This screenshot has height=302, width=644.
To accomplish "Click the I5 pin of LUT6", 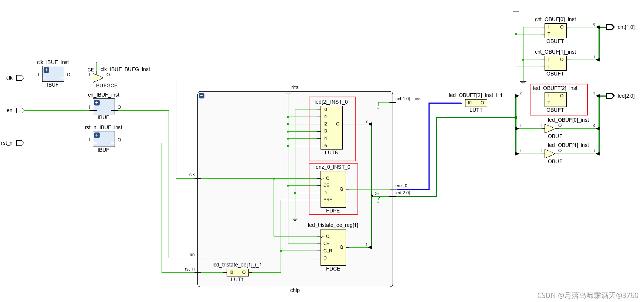I will tap(325, 146).
